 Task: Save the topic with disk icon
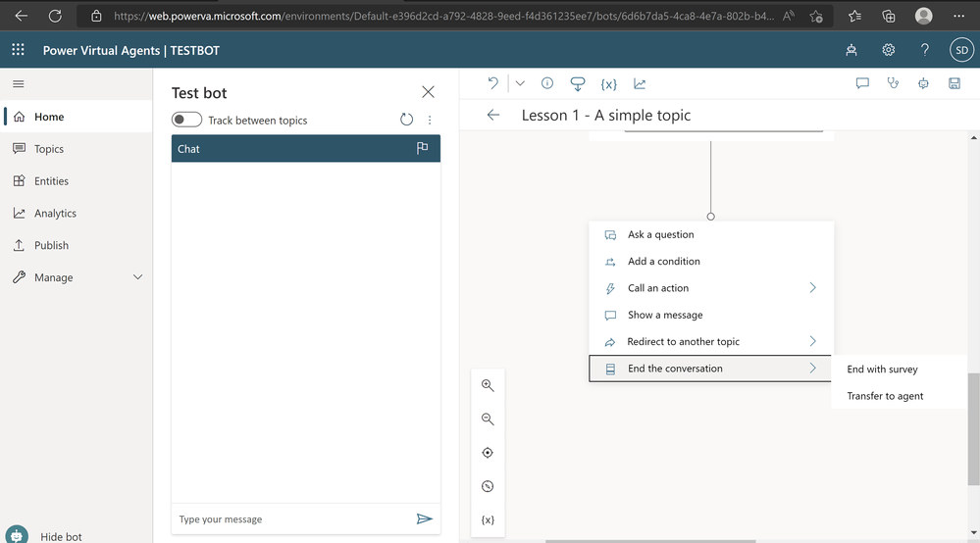click(x=954, y=83)
